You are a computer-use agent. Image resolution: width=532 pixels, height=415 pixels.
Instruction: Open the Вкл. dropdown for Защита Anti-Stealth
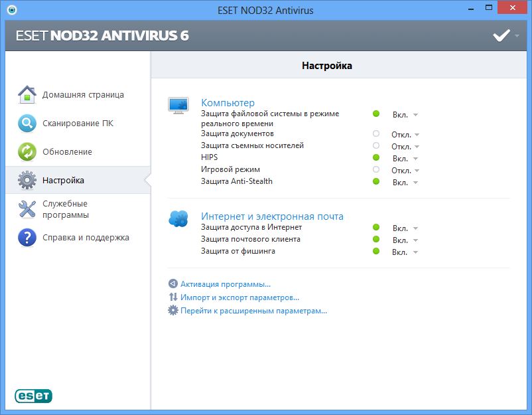405,182
